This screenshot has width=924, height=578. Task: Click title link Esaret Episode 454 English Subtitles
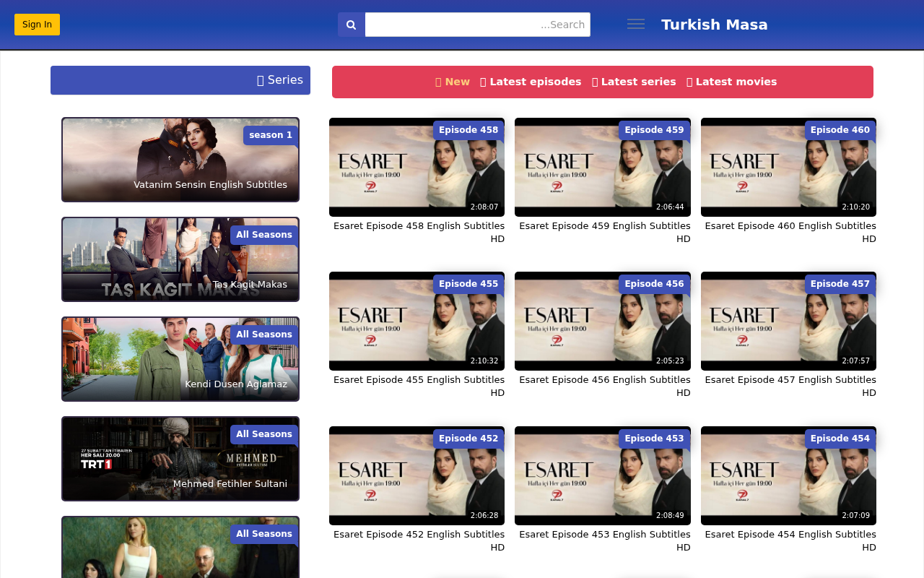tap(790, 541)
